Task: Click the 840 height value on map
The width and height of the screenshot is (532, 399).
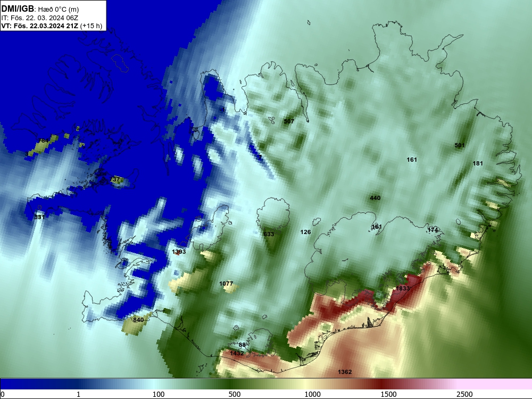Action: click(138, 320)
